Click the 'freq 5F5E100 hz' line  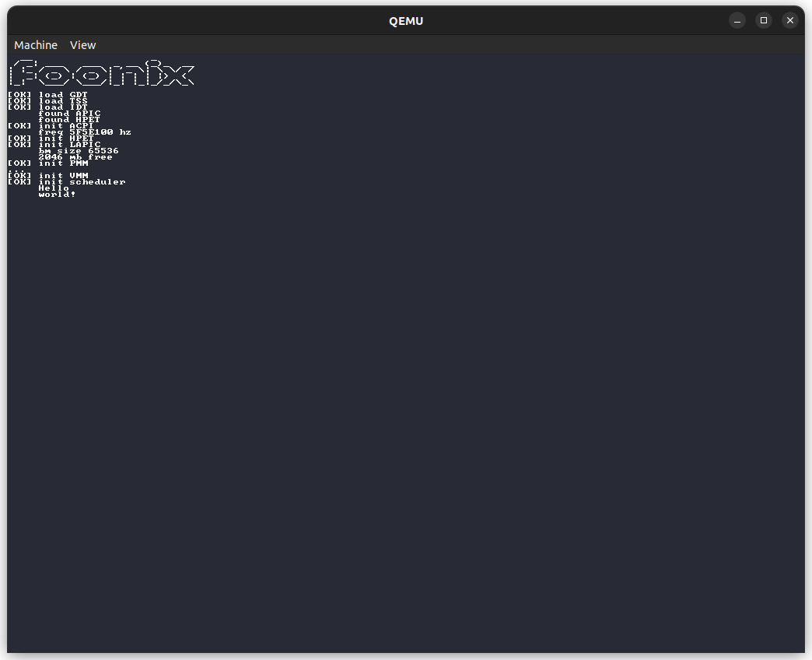pos(85,132)
